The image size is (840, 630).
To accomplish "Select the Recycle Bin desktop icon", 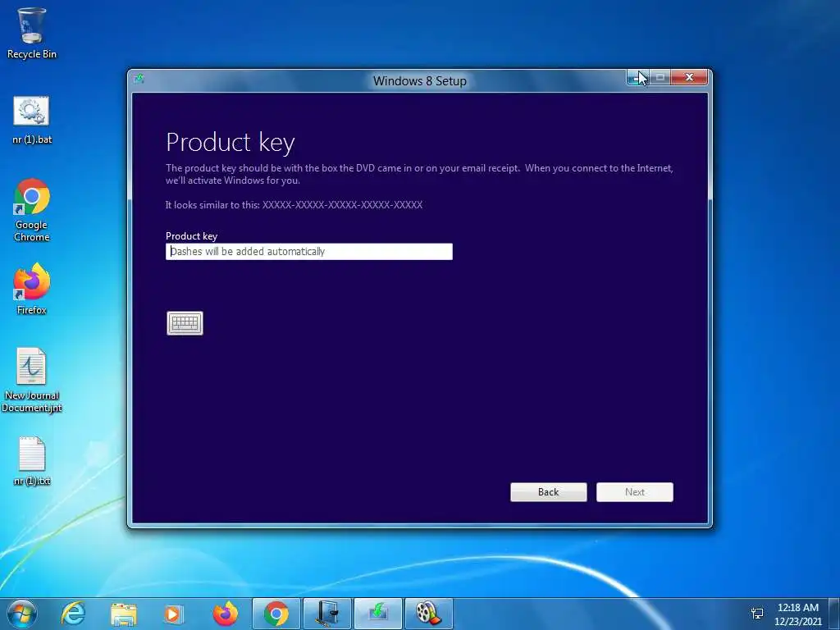I will click(32, 33).
